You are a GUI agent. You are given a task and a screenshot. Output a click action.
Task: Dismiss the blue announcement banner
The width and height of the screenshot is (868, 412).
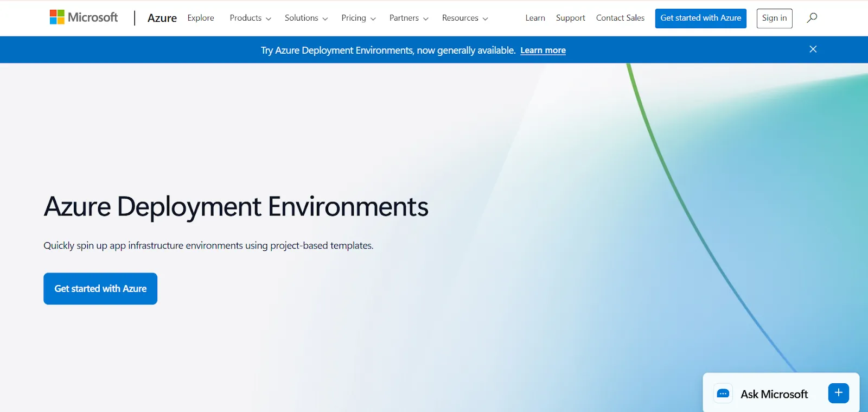[813, 49]
